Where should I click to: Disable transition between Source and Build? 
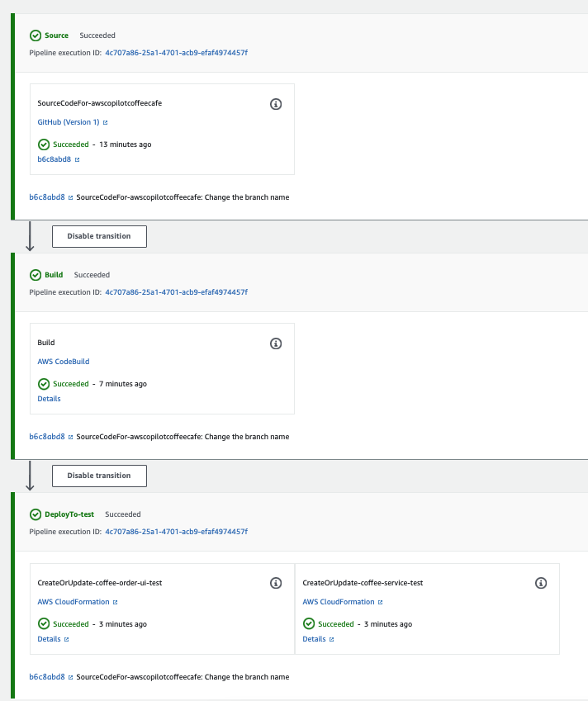(99, 236)
